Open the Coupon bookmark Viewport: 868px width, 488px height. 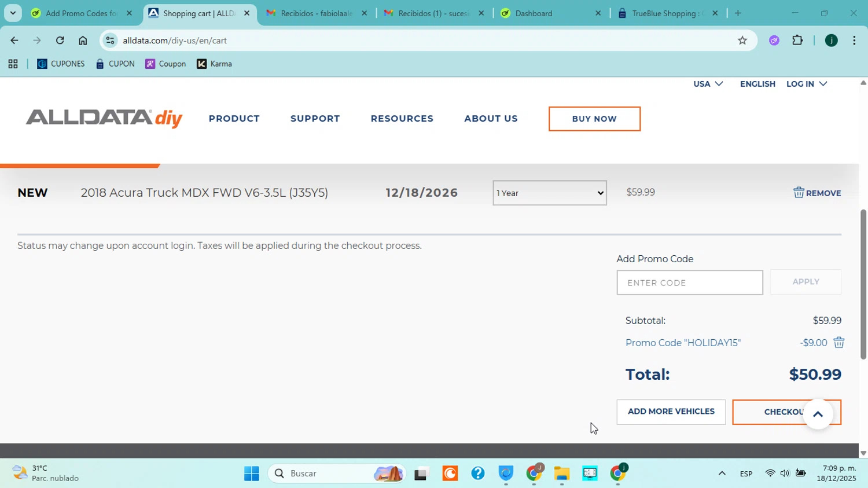(x=165, y=64)
